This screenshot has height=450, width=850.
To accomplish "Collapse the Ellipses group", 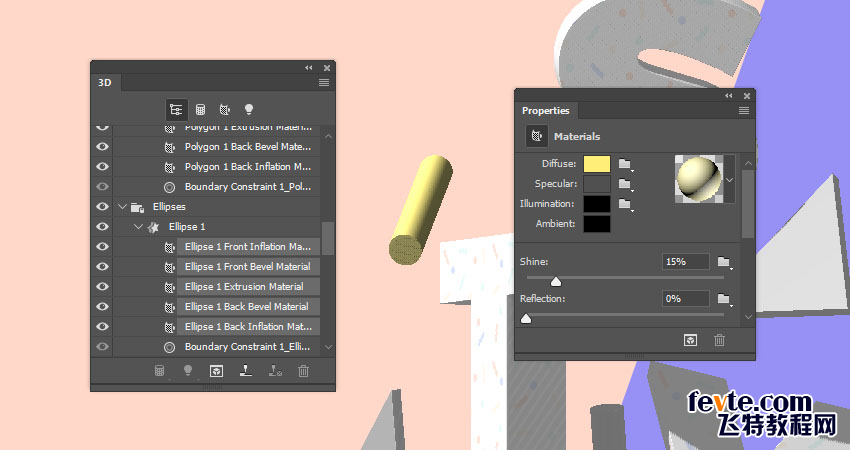I will pyautogui.click(x=123, y=207).
